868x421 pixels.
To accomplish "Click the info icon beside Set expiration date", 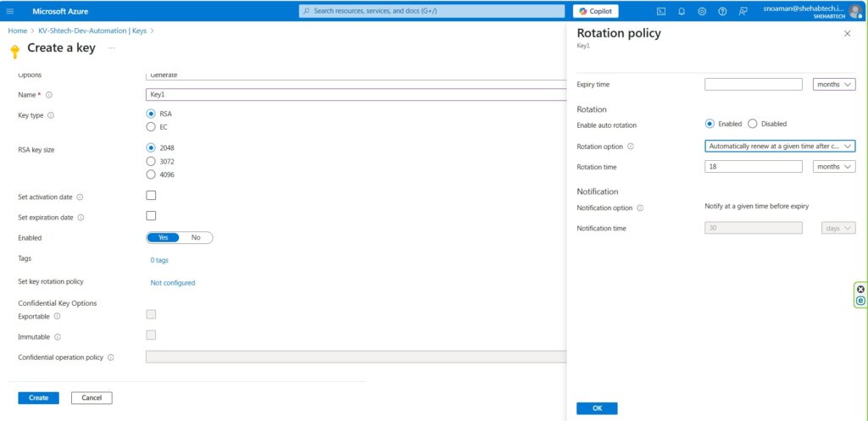I will (x=81, y=218).
